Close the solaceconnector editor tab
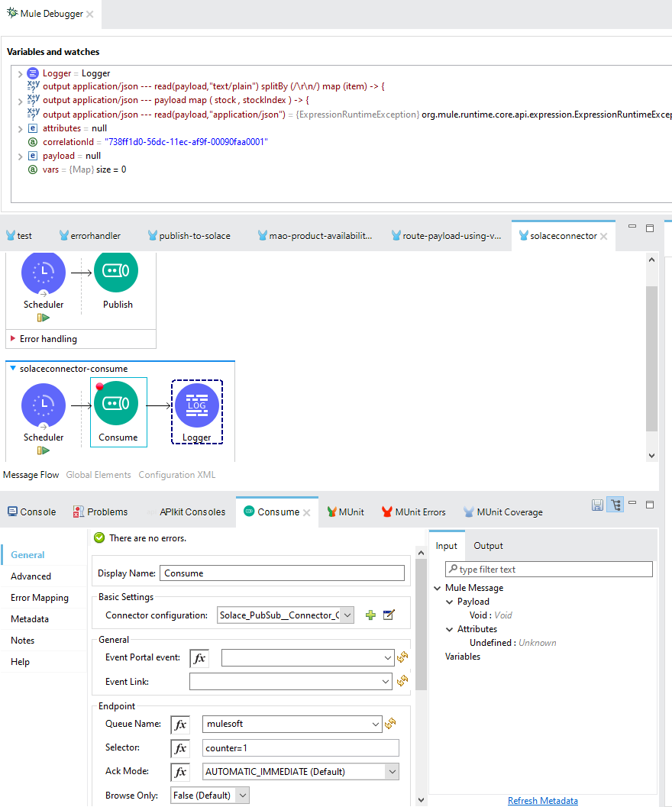 pos(603,236)
